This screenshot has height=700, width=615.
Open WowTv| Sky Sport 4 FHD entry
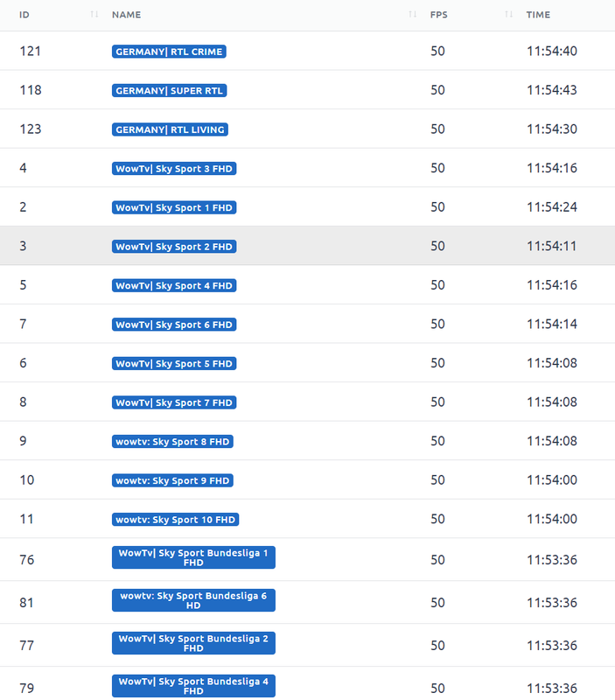tap(174, 285)
